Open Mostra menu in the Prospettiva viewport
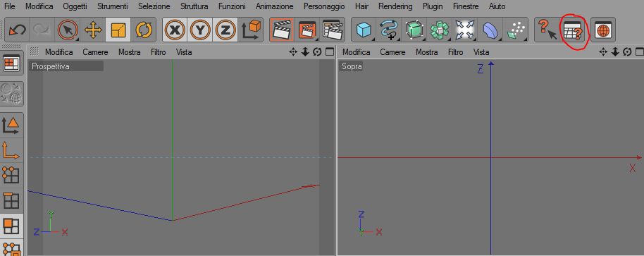Screen dimensions: 644x256 (x=130, y=52)
